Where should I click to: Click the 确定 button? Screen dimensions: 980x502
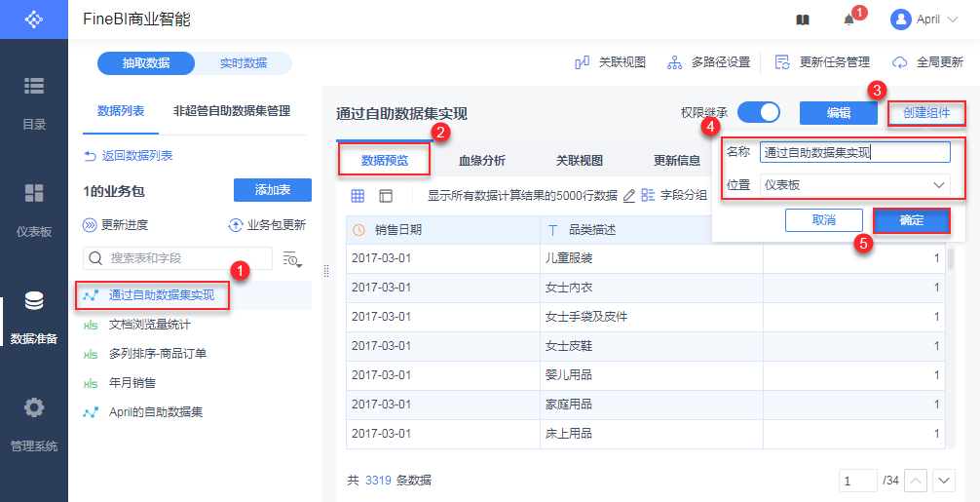911,220
